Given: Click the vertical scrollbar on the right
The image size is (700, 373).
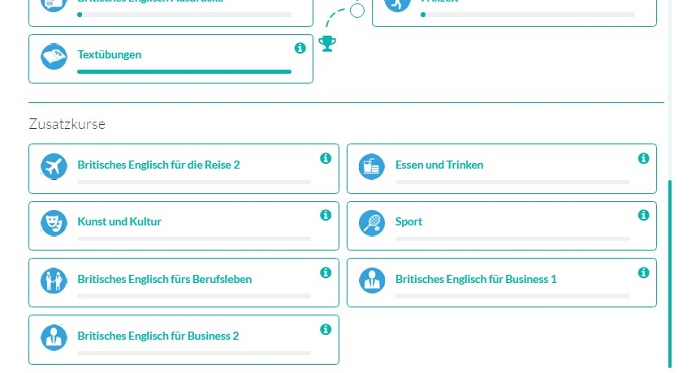Looking at the screenshot, I should click(x=670, y=274).
